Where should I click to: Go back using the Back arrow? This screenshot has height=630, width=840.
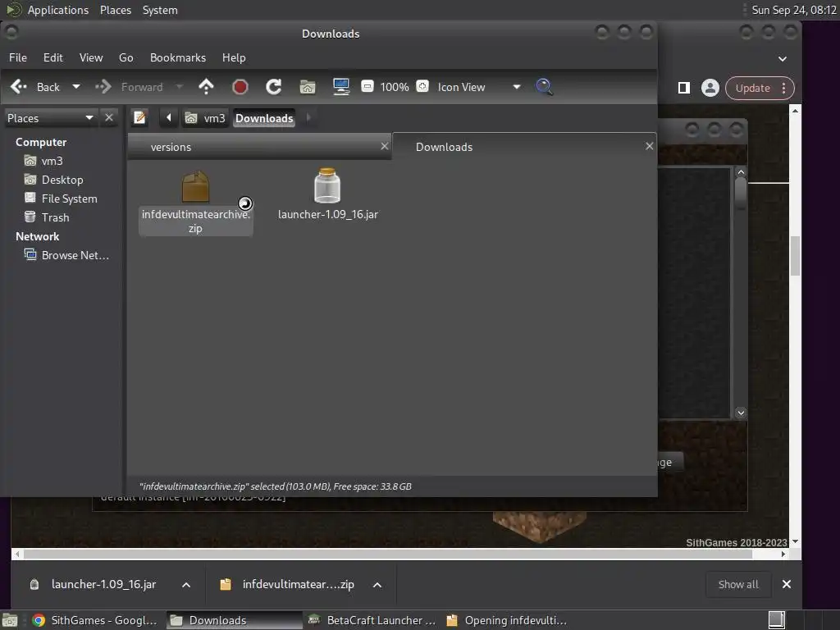[x=35, y=87]
